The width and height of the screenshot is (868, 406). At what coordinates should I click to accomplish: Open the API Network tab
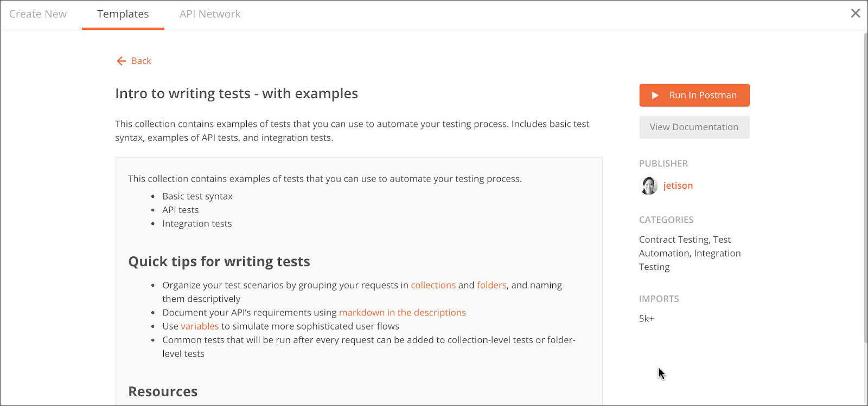(x=210, y=14)
